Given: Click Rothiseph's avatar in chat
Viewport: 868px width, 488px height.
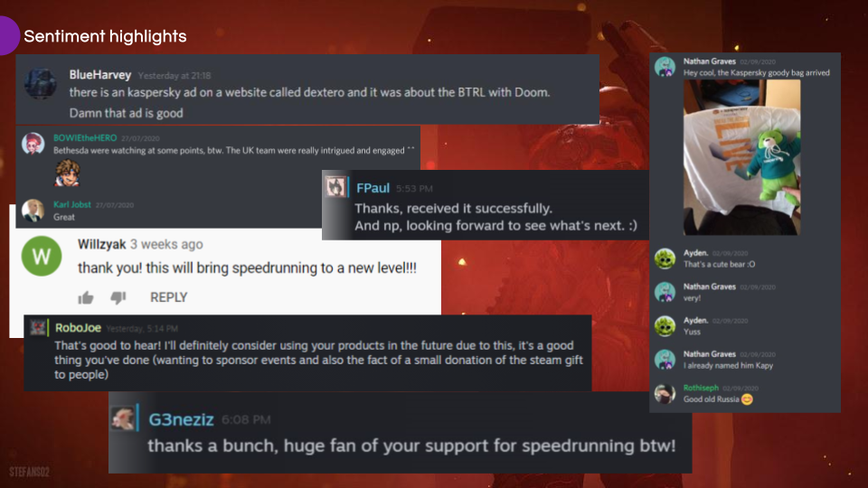Looking at the screenshot, I should (x=665, y=393).
